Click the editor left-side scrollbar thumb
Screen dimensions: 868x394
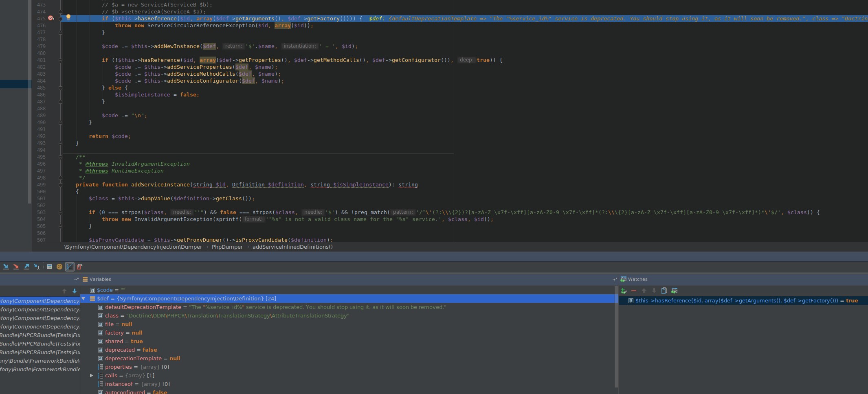click(x=29, y=101)
